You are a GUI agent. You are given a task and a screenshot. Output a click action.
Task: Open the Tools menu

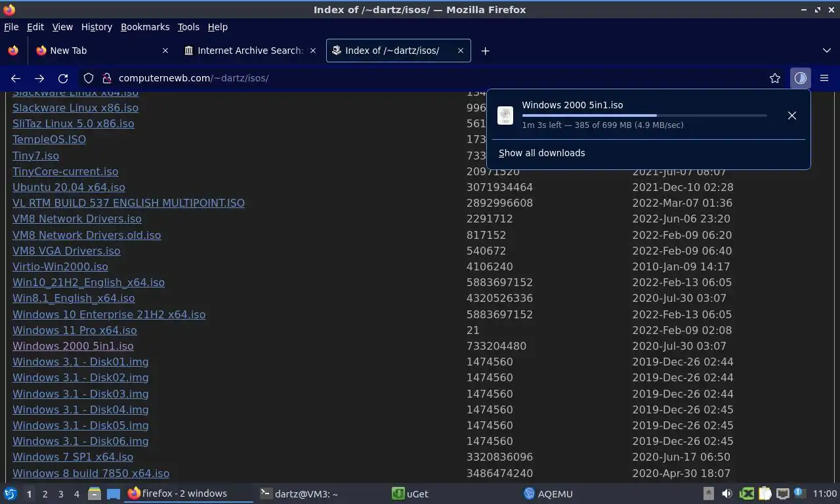click(188, 27)
